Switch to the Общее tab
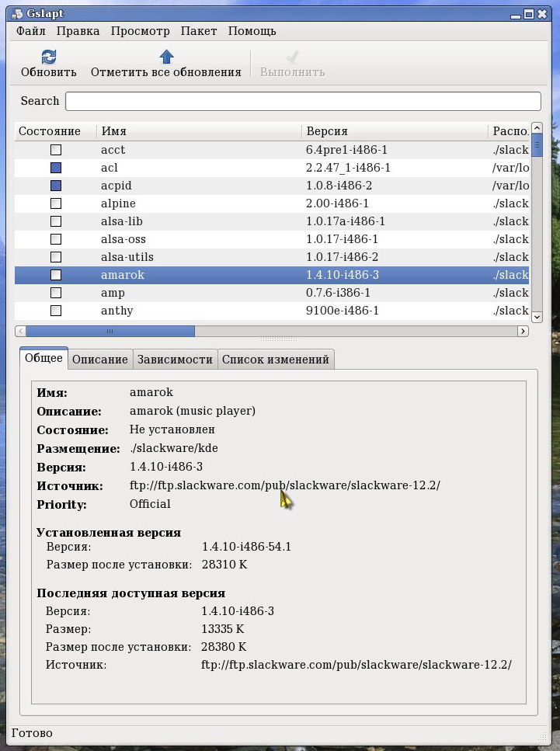 point(43,358)
